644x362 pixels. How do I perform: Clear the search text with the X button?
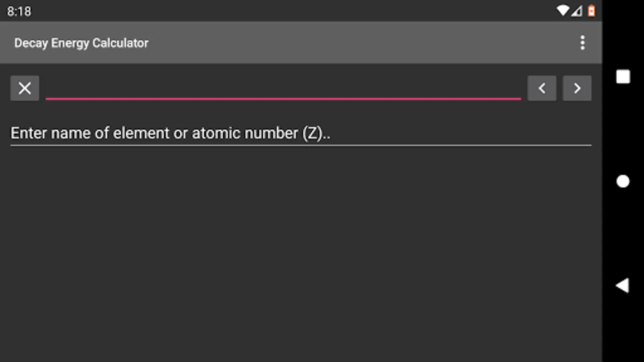pyautogui.click(x=25, y=88)
